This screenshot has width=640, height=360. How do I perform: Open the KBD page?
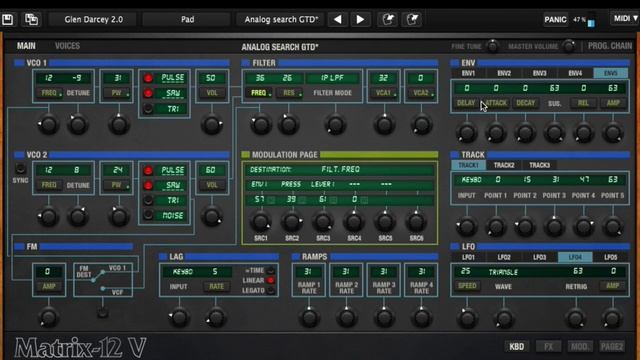pyautogui.click(x=516, y=347)
